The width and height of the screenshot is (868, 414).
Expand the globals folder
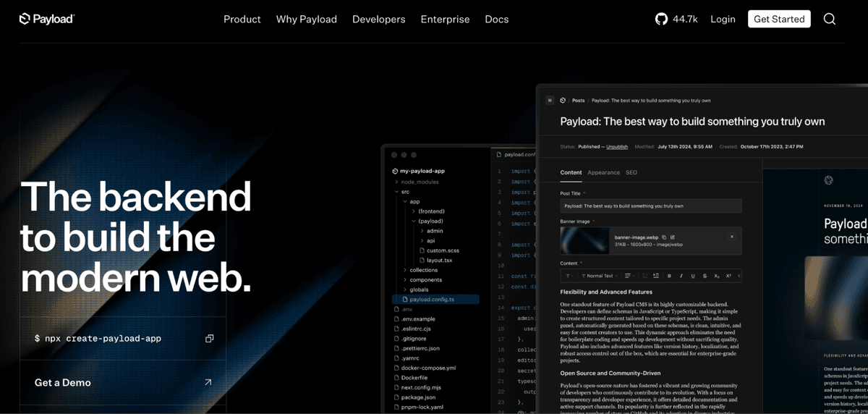click(x=404, y=290)
